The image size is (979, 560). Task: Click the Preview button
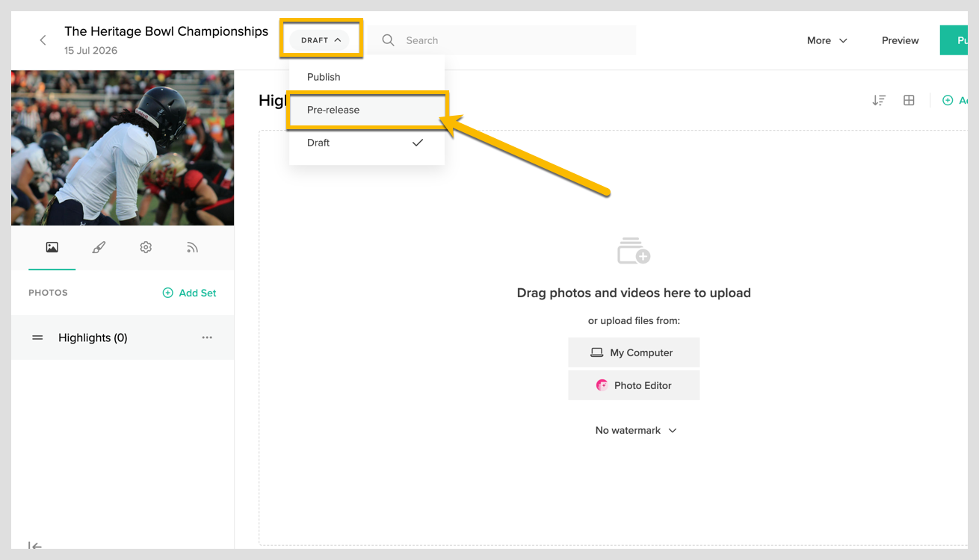click(900, 40)
